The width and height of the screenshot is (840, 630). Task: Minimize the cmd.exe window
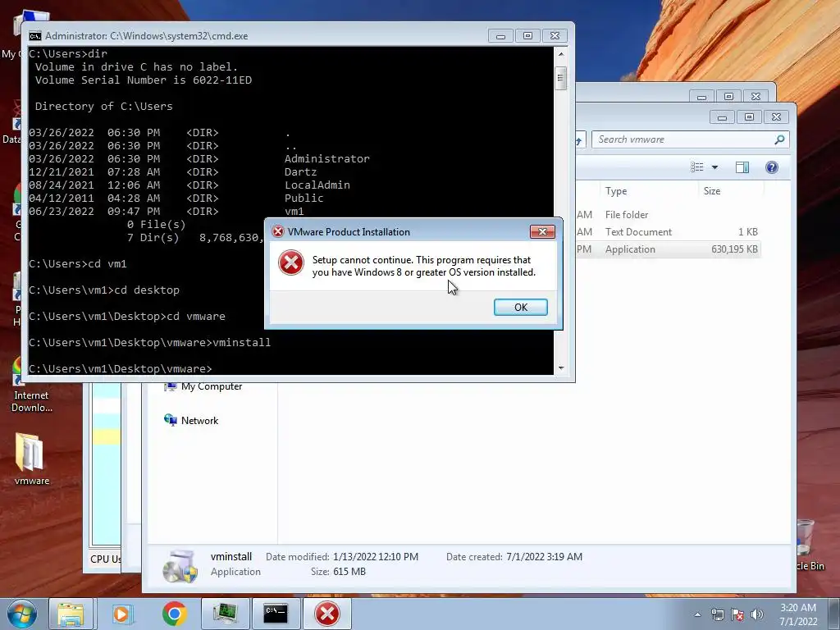click(500, 36)
